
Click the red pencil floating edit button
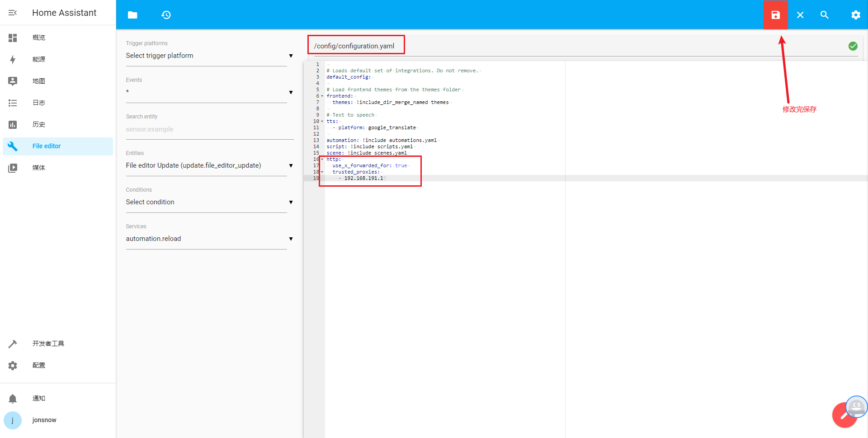[x=844, y=415]
